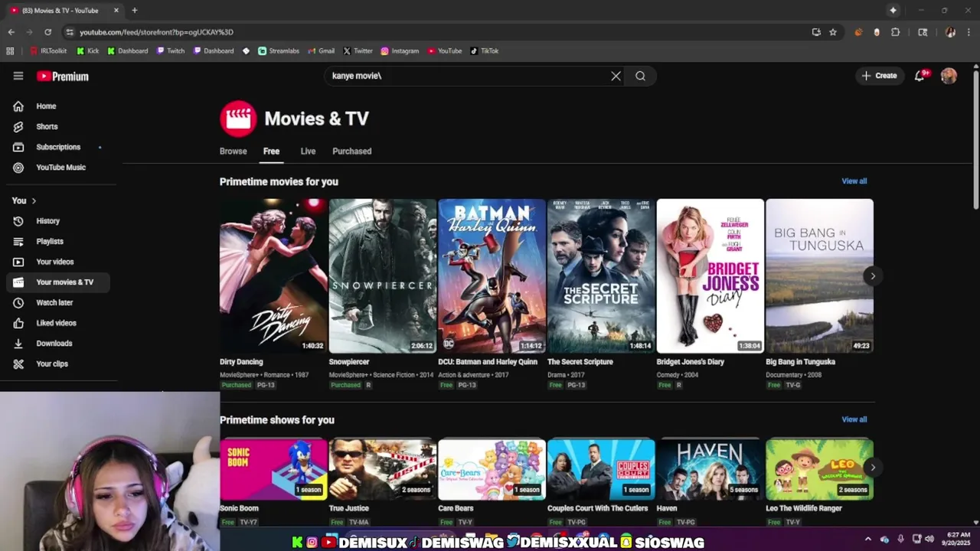This screenshot has width=980, height=551.
Task: Click into the YouTube search field
Action: (467, 76)
